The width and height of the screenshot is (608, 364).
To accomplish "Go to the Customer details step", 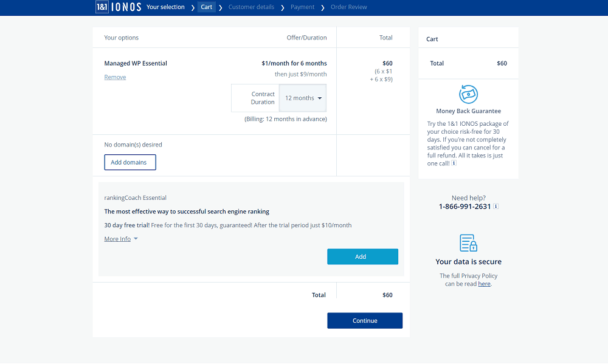I will click(251, 7).
